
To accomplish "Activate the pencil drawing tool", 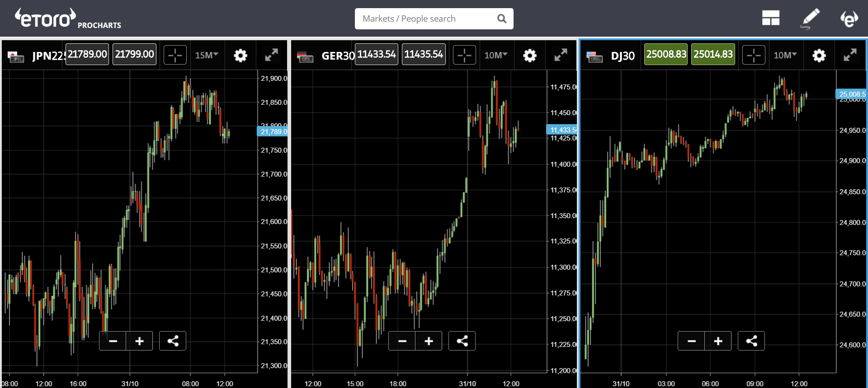I will coord(810,18).
